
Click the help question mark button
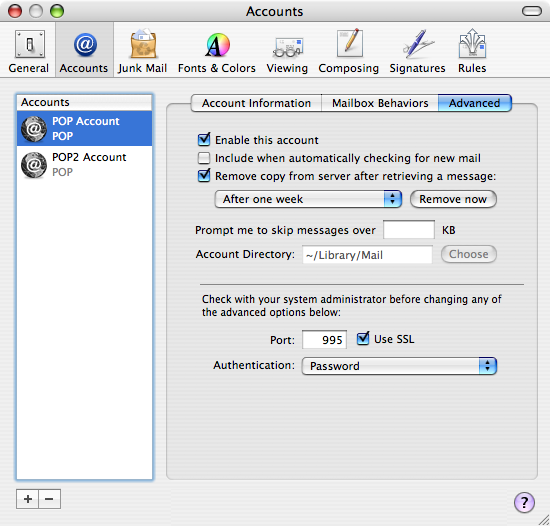[524, 502]
